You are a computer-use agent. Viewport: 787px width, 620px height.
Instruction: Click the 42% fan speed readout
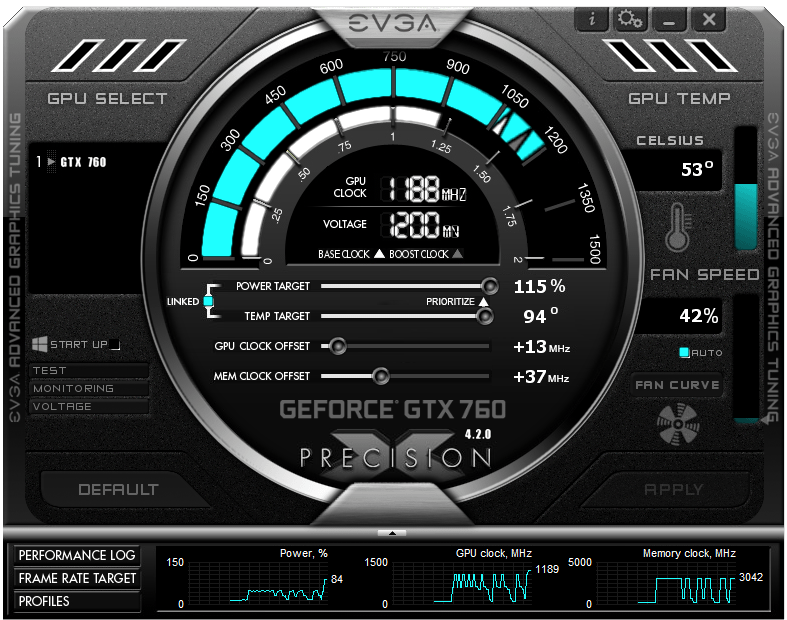(699, 316)
